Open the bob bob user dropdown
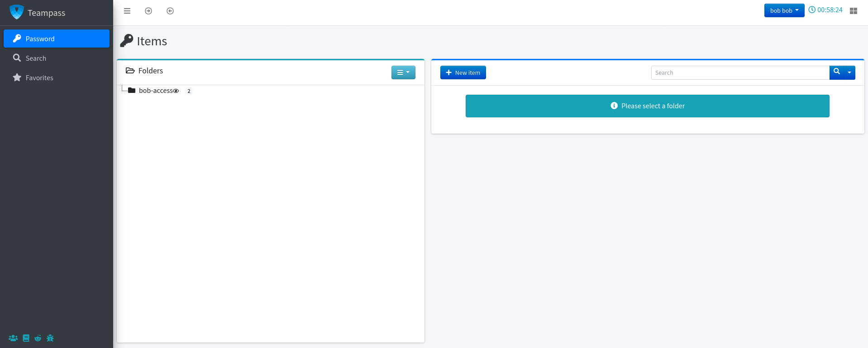868x348 pixels. 784,10
